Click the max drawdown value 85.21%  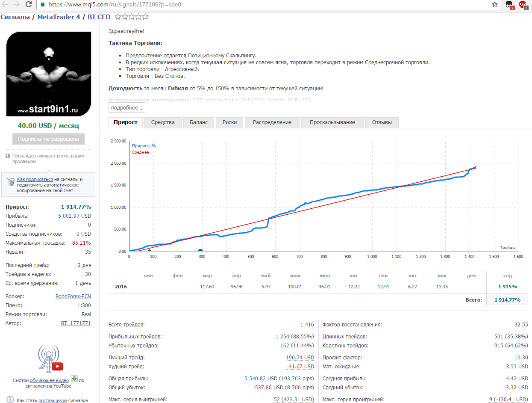coord(82,243)
